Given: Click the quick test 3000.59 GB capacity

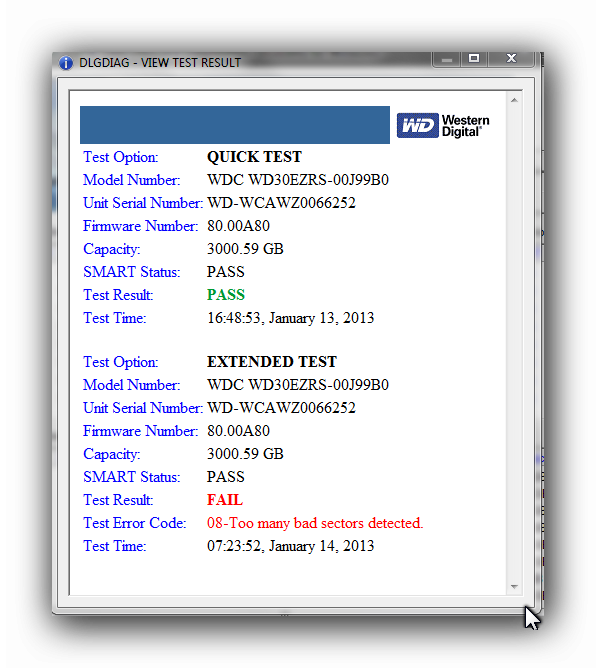Looking at the screenshot, I should pos(245,249).
